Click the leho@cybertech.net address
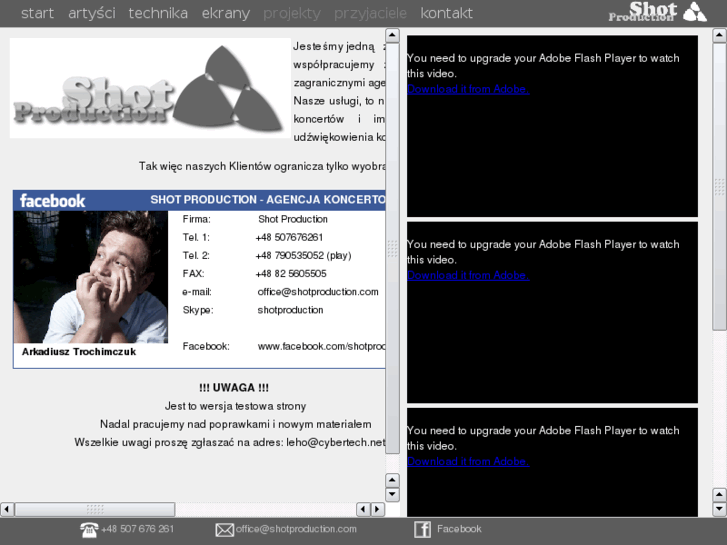727x545 pixels. (x=336, y=442)
